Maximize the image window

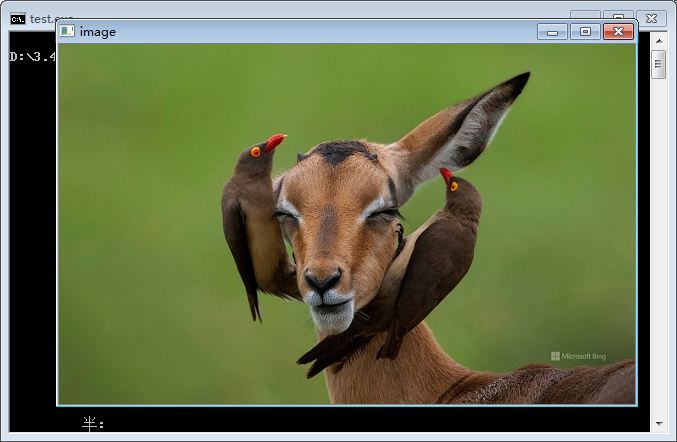pos(585,32)
